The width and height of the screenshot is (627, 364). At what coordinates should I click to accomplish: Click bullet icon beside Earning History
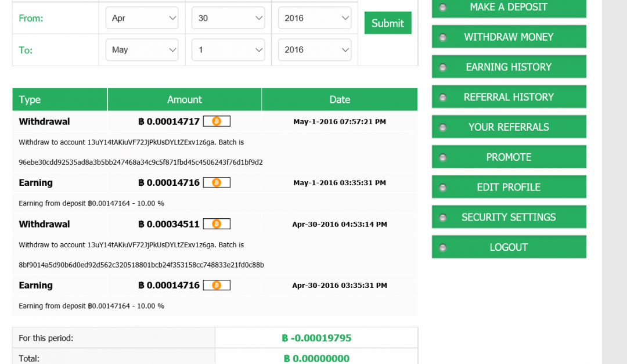(443, 67)
